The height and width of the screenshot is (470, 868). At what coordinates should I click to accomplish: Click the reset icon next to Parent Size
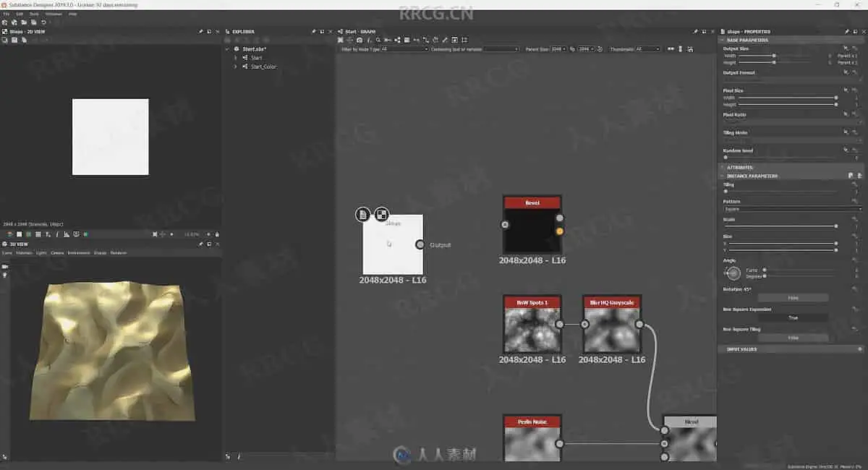tap(600, 49)
